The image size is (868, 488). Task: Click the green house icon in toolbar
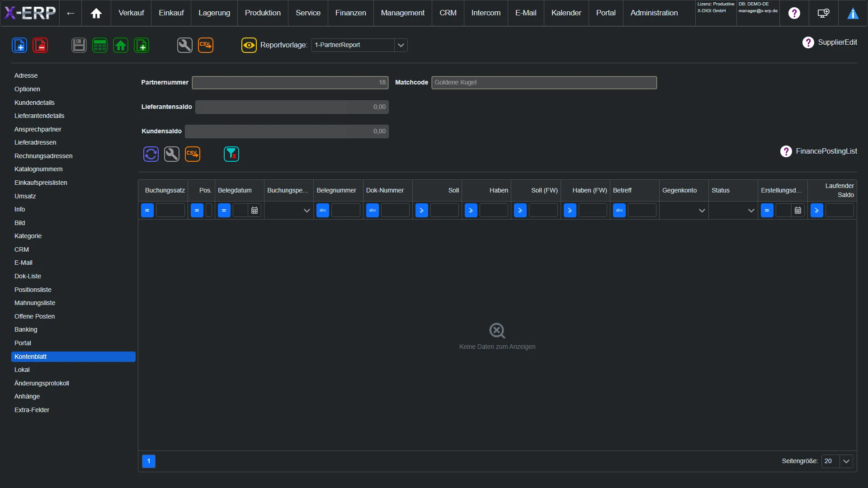click(121, 45)
